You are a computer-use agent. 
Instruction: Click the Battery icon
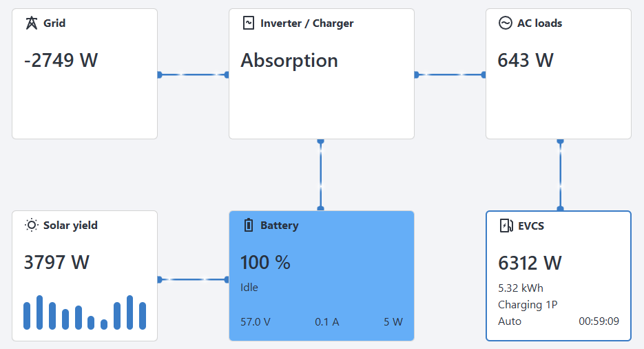(249, 225)
